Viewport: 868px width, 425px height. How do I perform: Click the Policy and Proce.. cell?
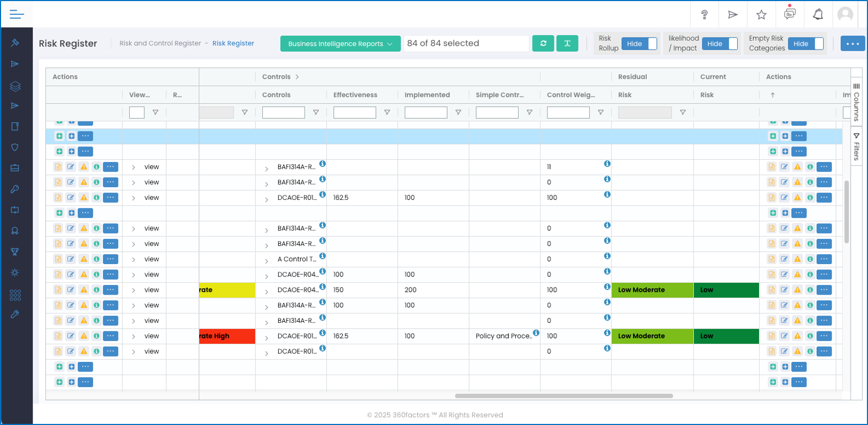pos(504,336)
